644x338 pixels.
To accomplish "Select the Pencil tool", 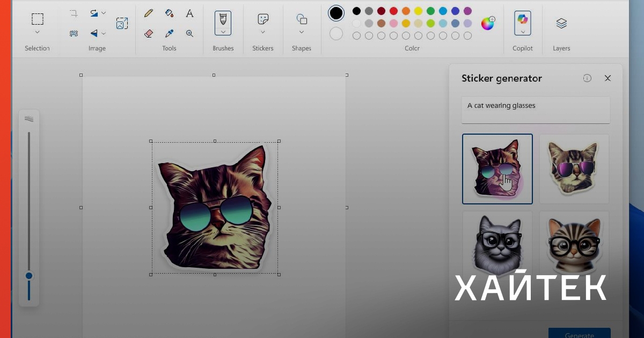I will 149,13.
